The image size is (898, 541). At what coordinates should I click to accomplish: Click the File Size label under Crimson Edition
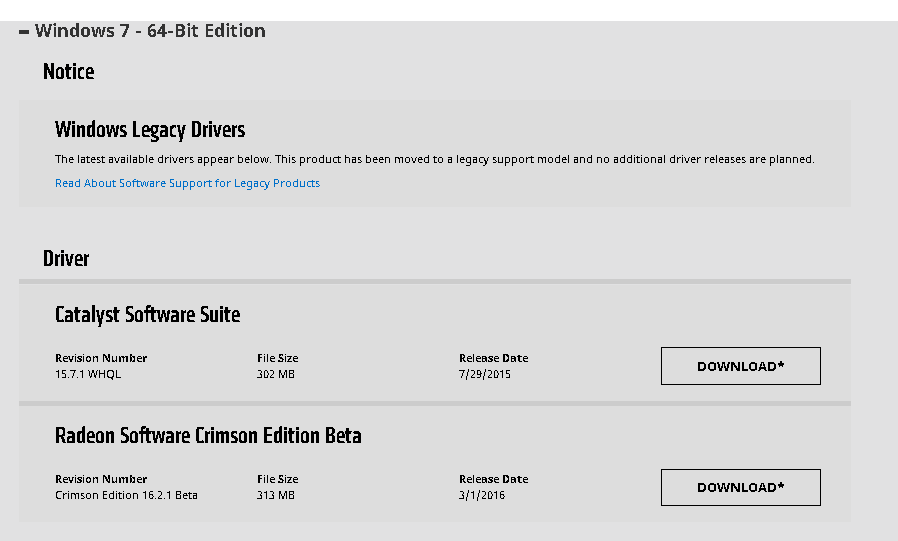coord(277,479)
